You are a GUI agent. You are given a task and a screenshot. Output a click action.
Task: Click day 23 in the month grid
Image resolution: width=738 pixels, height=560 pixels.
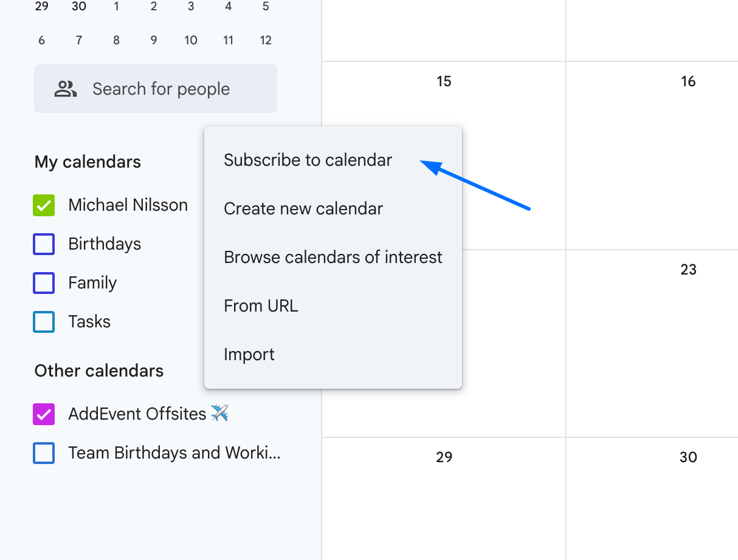688,270
